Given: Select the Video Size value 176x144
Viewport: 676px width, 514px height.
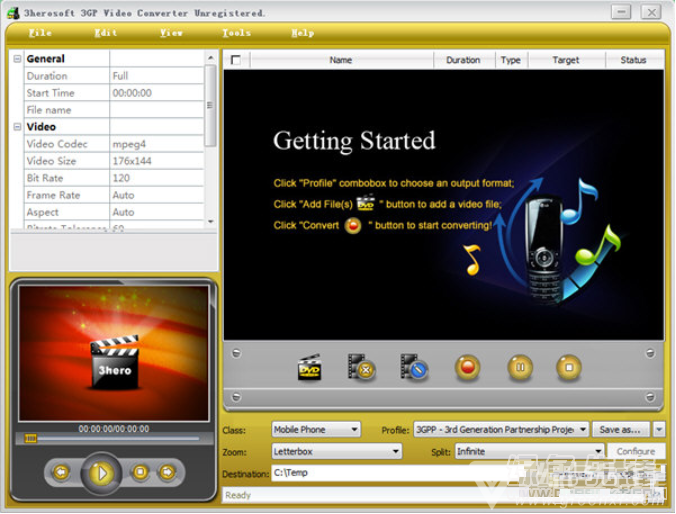Looking at the screenshot, I should tap(157, 161).
